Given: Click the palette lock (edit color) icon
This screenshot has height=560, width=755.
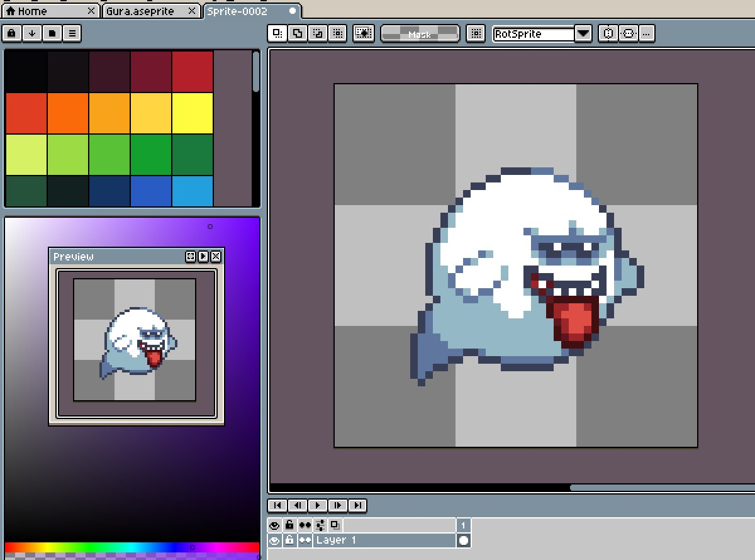Looking at the screenshot, I should [x=12, y=33].
